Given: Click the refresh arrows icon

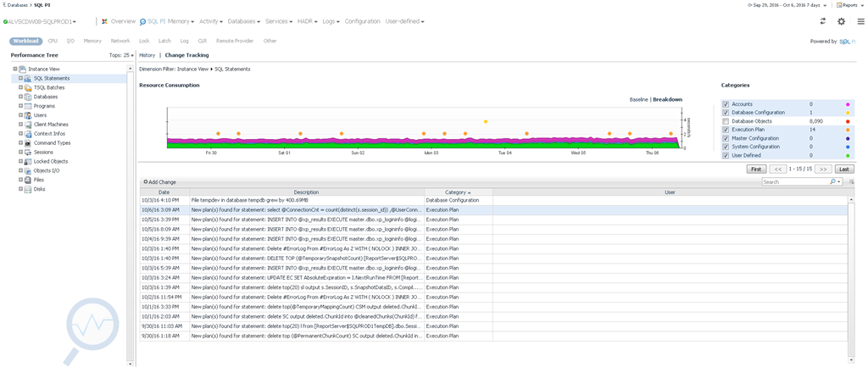Looking at the screenshot, I should pos(822,21).
